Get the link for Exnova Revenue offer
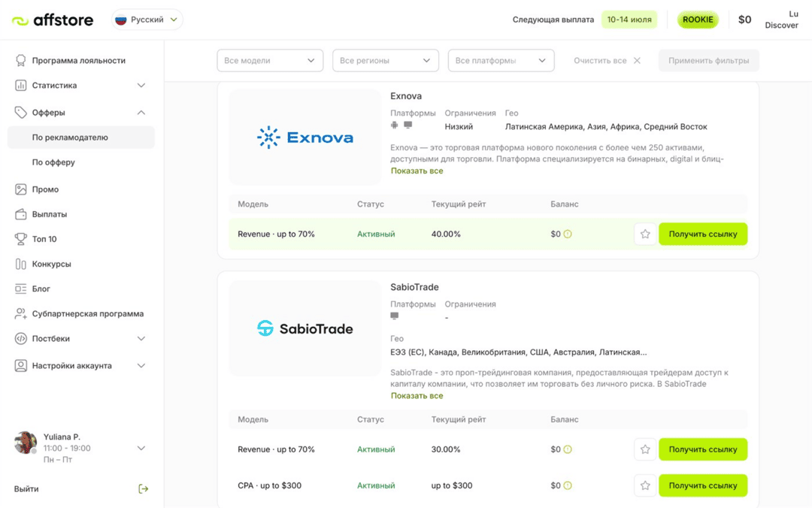Viewport: 812px width, 508px height. (x=703, y=234)
